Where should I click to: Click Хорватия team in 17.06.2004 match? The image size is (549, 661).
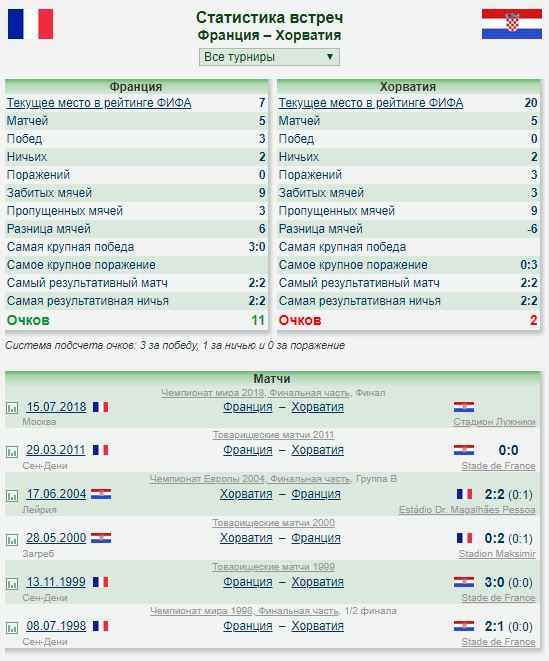[x=246, y=494]
